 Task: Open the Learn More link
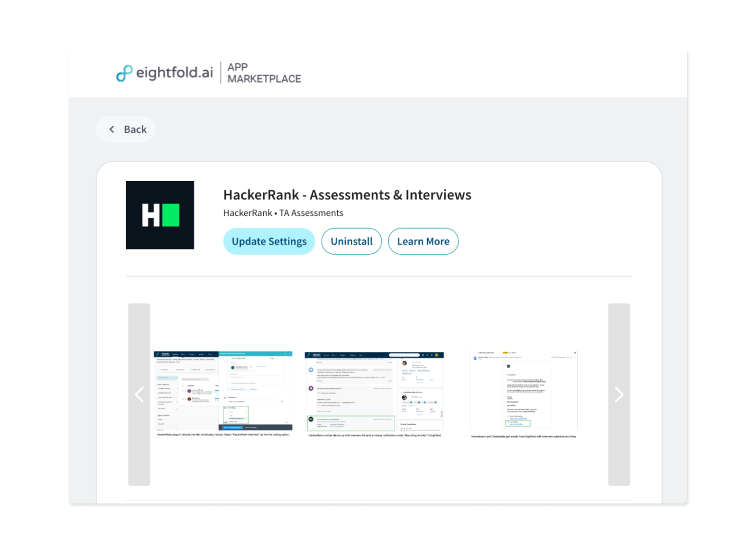coord(423,241)
